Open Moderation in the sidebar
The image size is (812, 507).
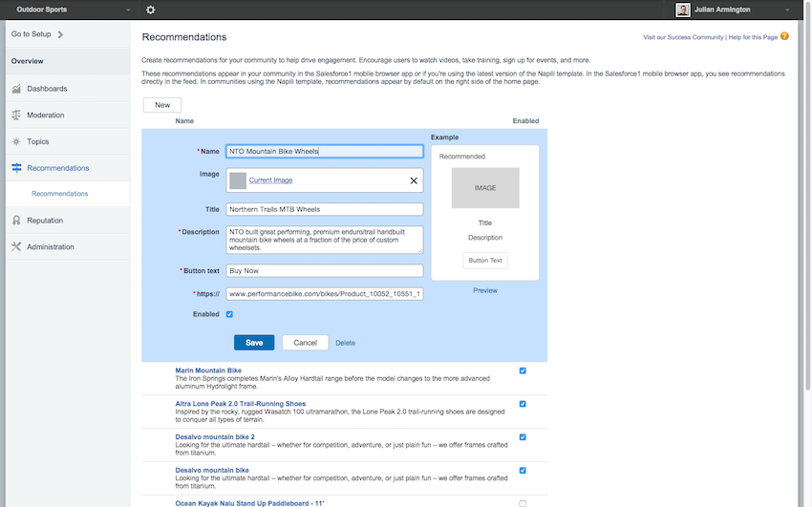pyautogui.click(x=68, y=115)
